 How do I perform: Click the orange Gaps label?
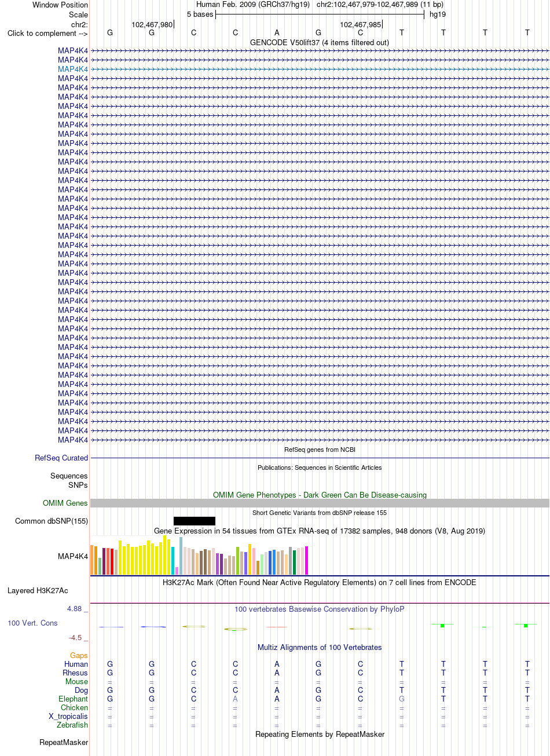coord(79,655)
